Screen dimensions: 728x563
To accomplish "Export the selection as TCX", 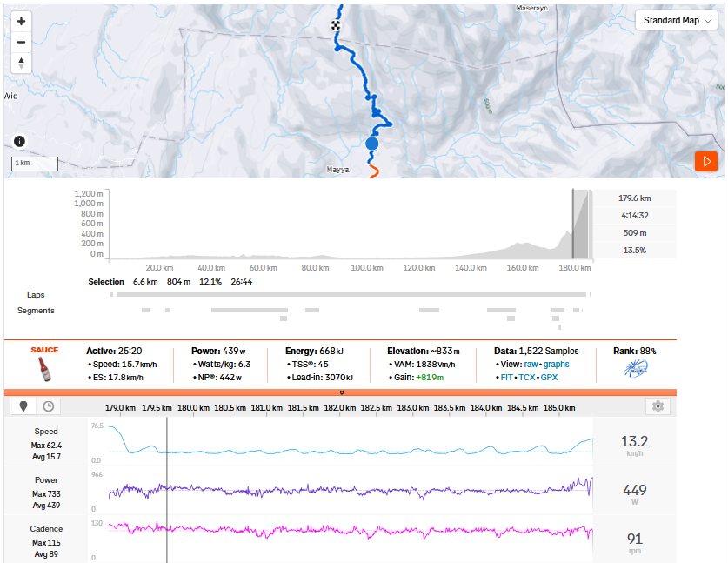I will (526, 379).
